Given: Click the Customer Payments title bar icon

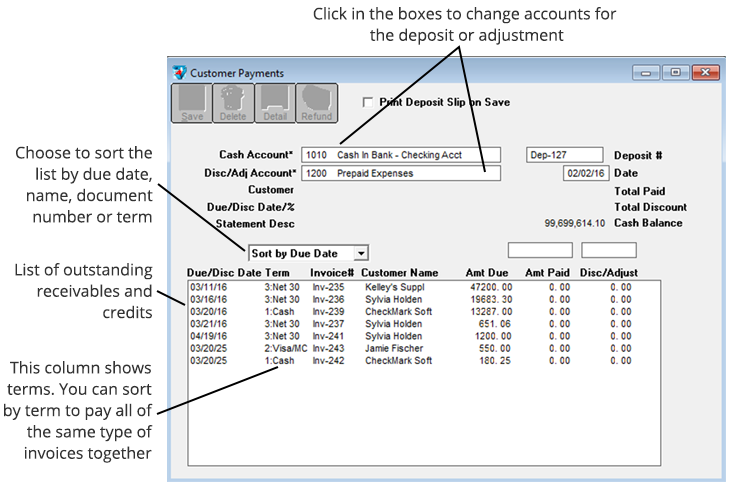Looking at the screenshot, I should (180, 73).
